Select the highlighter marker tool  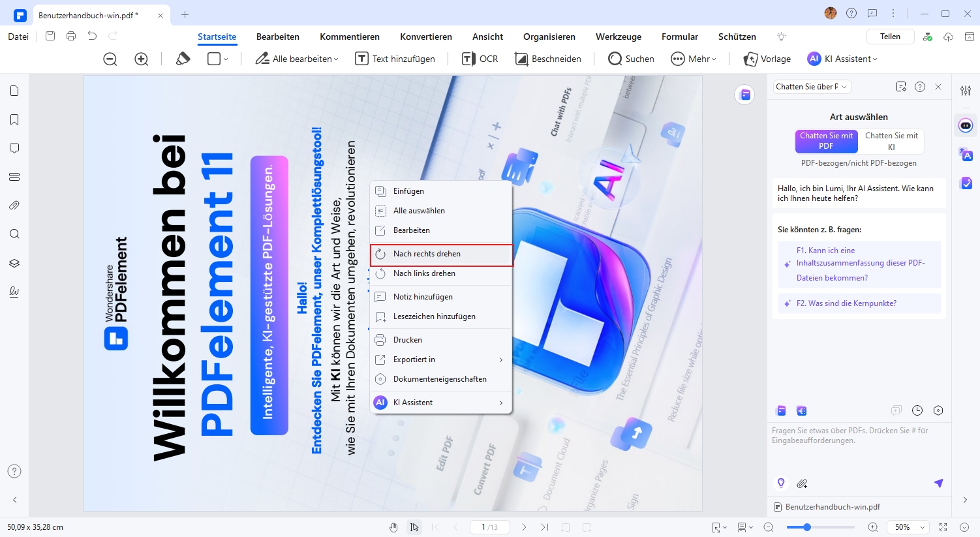point(183,59)
